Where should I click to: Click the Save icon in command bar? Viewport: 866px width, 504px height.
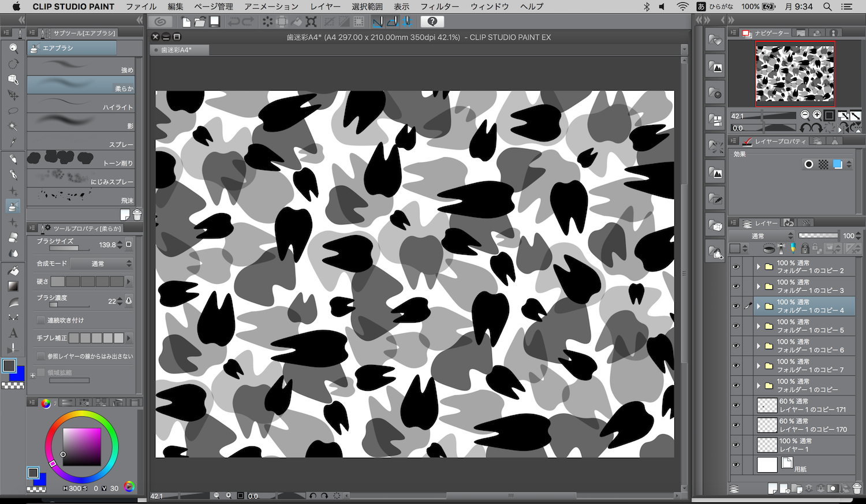(x=214, y=21)
